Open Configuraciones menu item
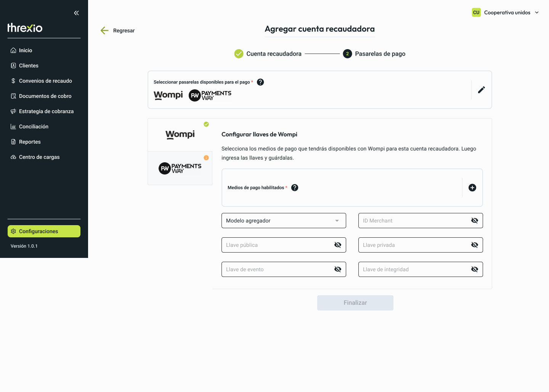This screenshot has width=549, height=392. (x=44, y=231)
